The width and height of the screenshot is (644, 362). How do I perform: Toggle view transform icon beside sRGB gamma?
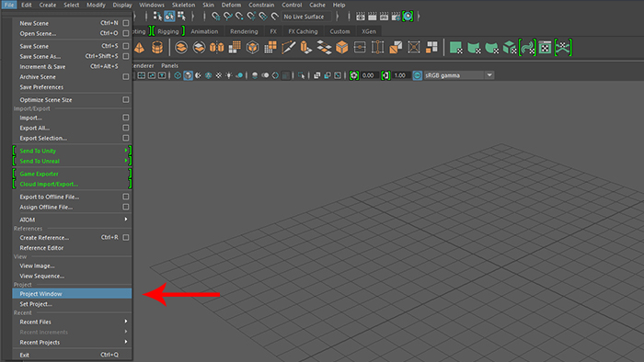point(417,75)
